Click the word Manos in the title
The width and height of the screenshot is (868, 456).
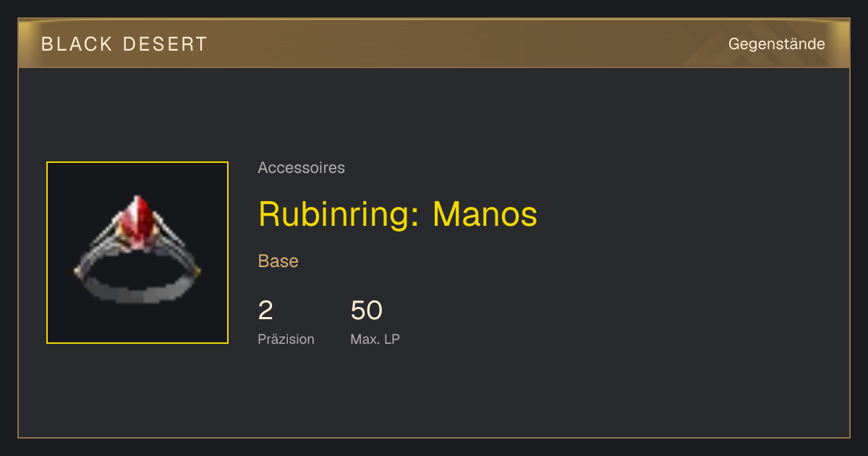tap(485, 214)
